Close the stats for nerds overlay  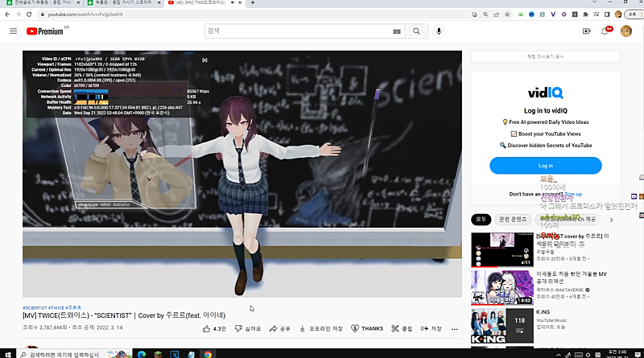tap(204, 60)
